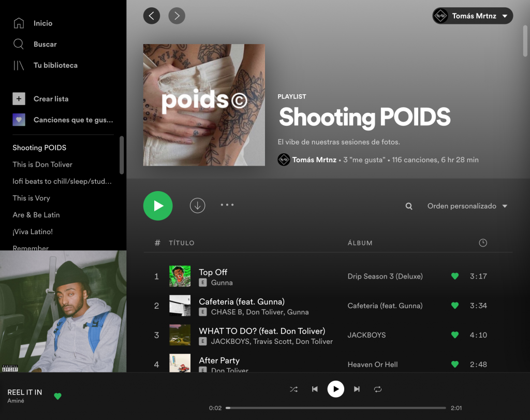Click the Shooting POIDS cover artwork
Screen dimensions: 530x420
click(203, 105)
